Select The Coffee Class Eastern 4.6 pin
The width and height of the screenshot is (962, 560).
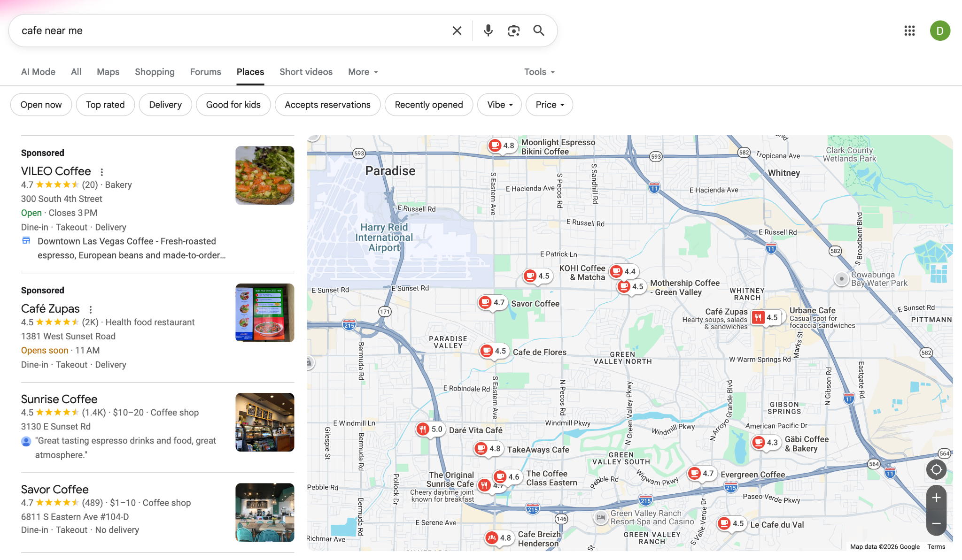coord(507,477)
